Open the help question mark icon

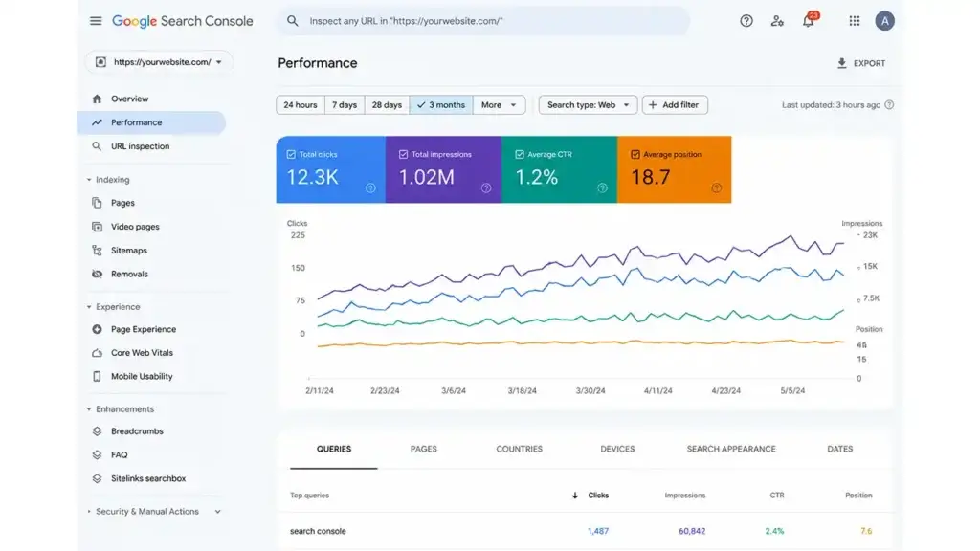point(746,21)
